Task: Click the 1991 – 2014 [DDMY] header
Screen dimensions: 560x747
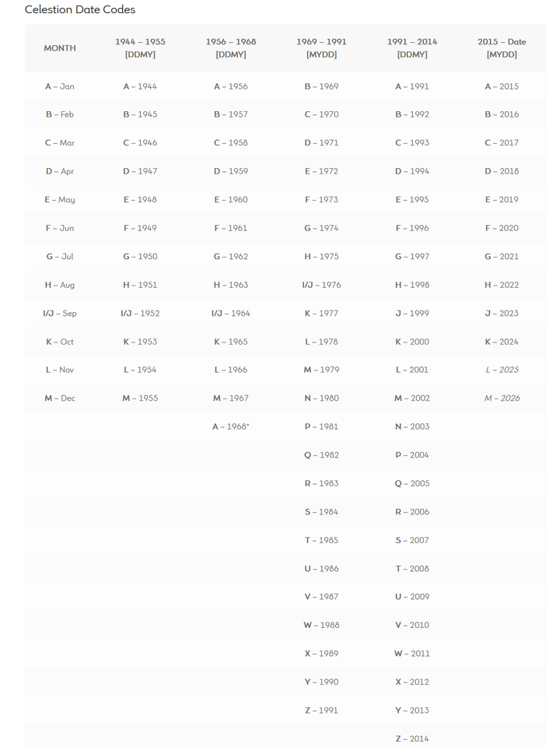Action: pyautogui.click(x=412, y=48)
